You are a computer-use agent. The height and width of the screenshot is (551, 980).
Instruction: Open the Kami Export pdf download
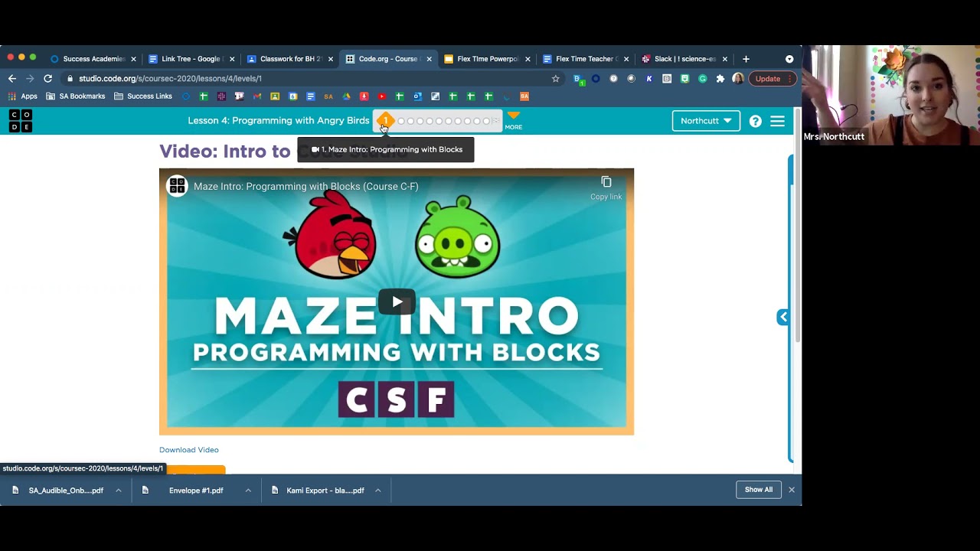tap(318, 491)
